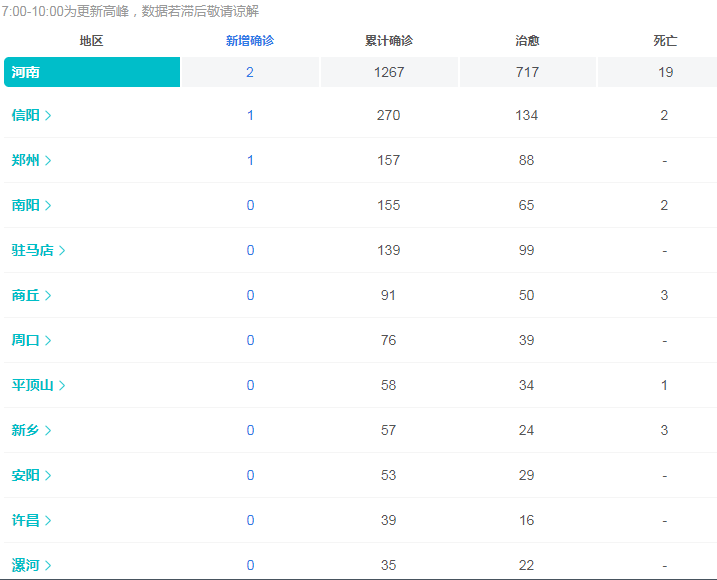Click 周口 recovered value 39
Screen dimensions: 717x580
click(526, 340)
